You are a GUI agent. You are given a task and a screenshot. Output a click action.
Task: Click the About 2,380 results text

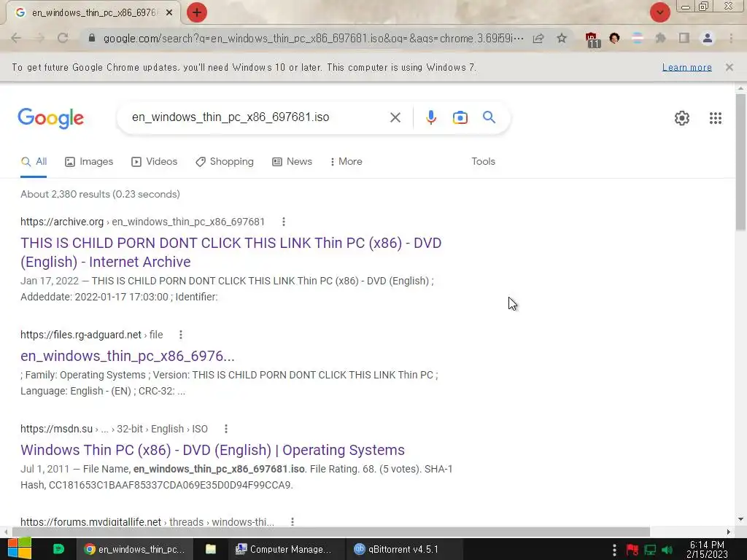pos(100,194)
